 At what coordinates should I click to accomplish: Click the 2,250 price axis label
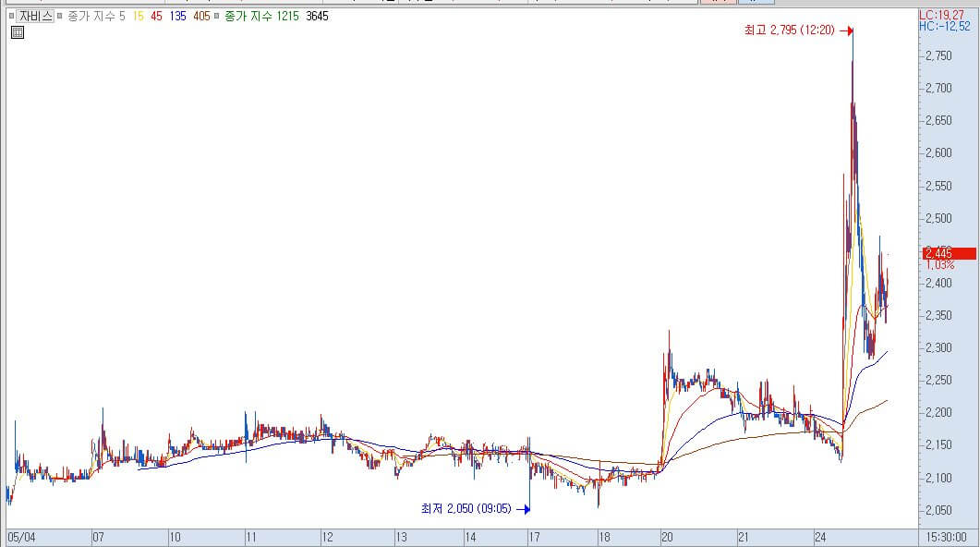(x=938, y=380)
